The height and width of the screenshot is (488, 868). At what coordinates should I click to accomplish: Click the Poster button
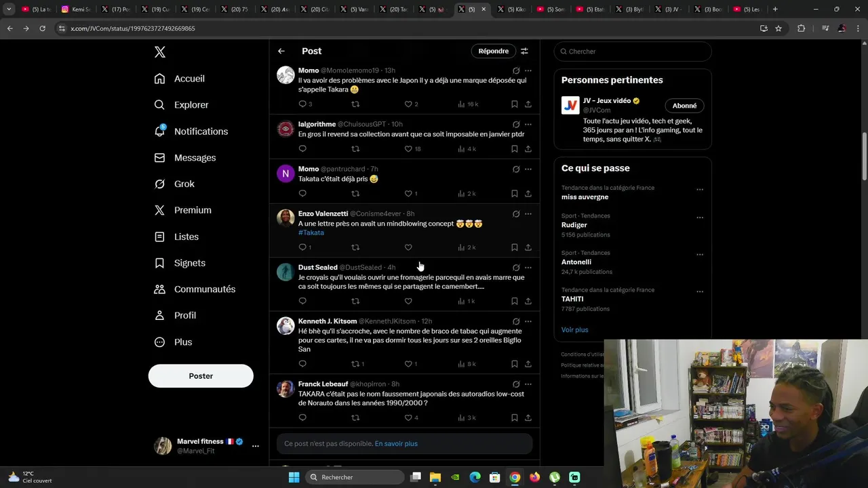[x=201, y=376]
